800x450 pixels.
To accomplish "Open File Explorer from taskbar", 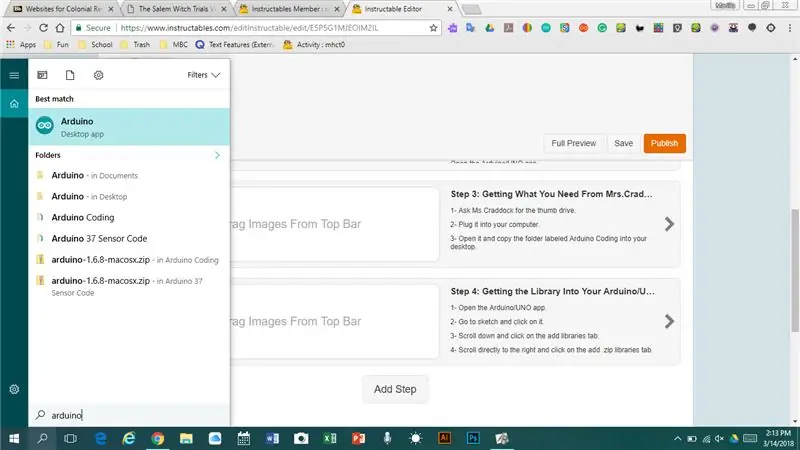I will point(186,438).
